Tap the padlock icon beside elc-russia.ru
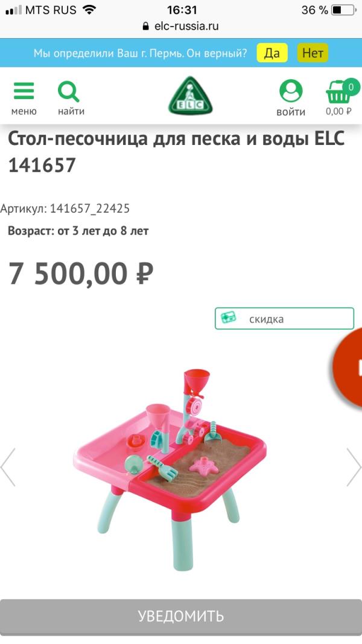The width and height of the screenshot is (362, 644). coord(145,27)
